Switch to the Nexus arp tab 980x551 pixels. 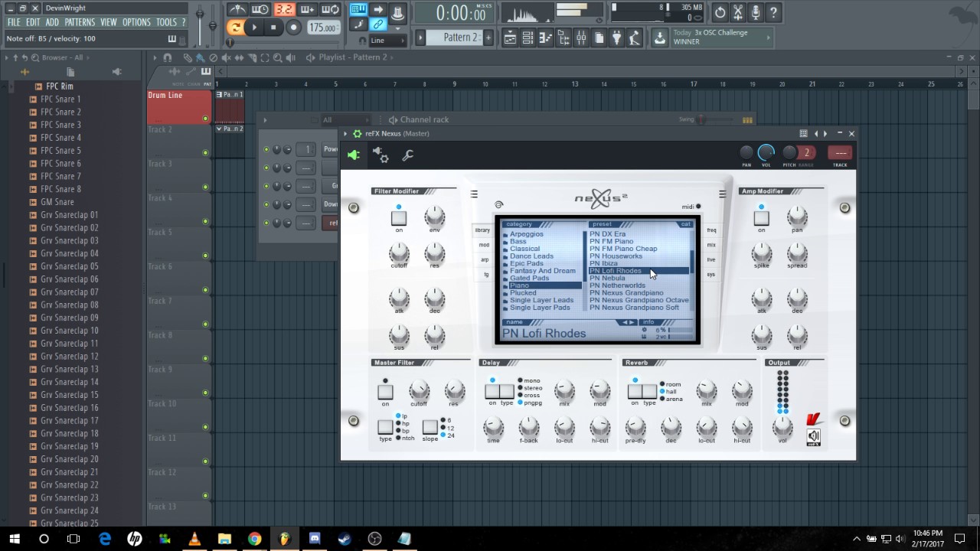coord(484,259)
